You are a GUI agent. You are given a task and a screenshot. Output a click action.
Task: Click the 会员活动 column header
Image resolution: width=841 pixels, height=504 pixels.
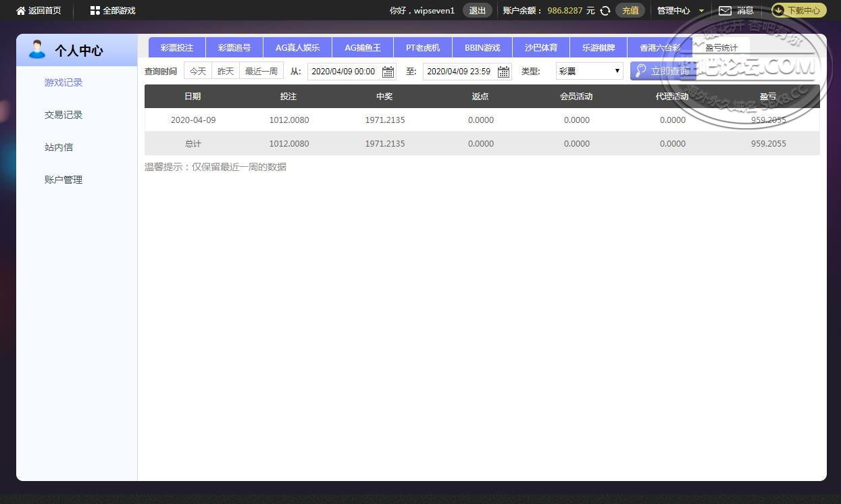coord(576,97)
